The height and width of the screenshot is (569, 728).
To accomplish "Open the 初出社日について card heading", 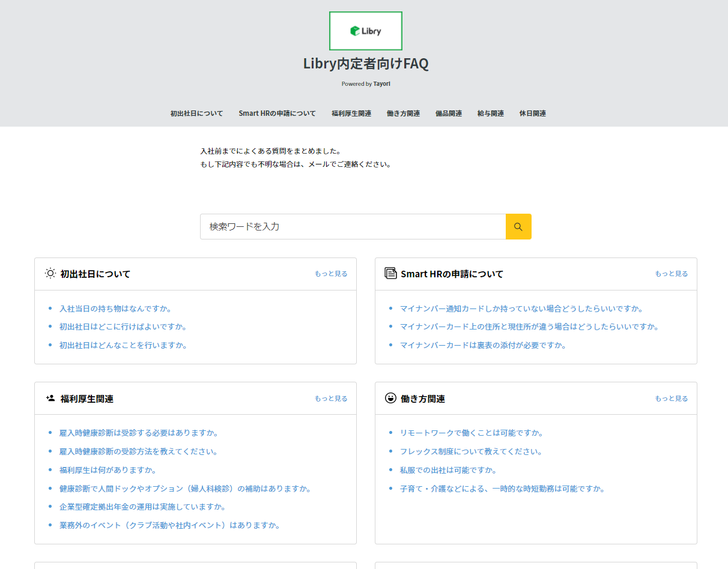I will 96,274.
